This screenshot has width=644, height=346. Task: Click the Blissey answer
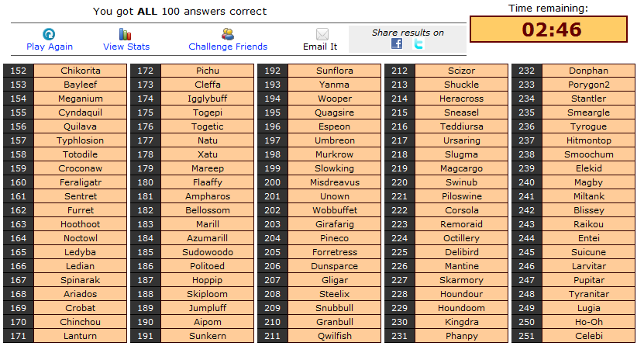tap(588, 210)
